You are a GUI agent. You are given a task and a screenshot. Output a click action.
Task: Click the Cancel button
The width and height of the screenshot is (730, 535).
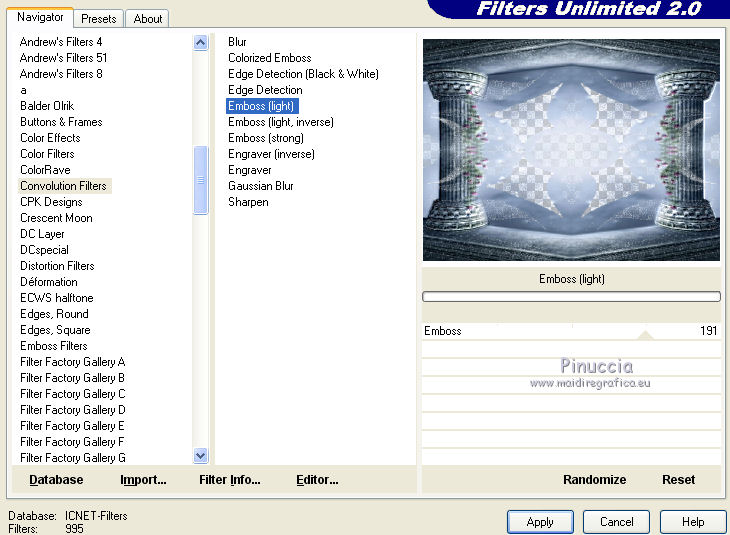point(616,522)
